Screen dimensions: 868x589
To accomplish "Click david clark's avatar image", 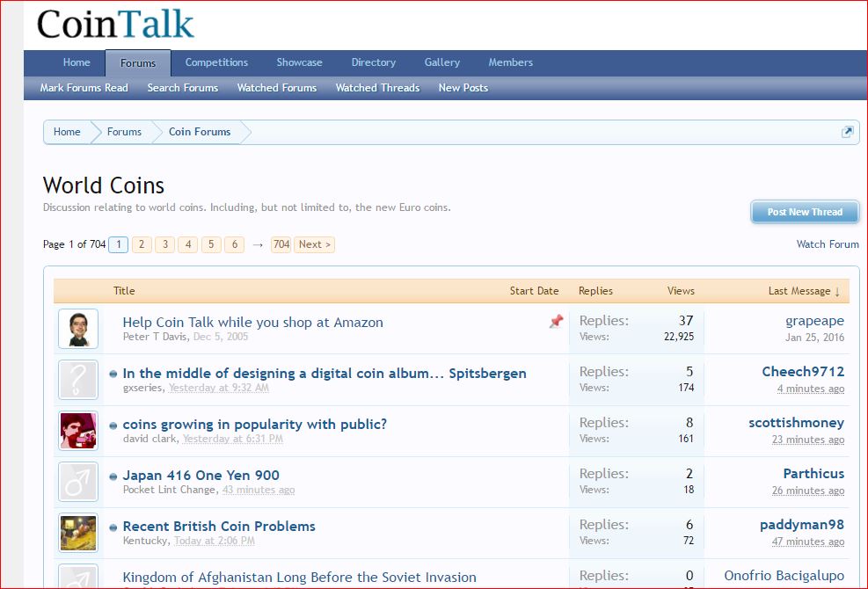I will (78, 431).
